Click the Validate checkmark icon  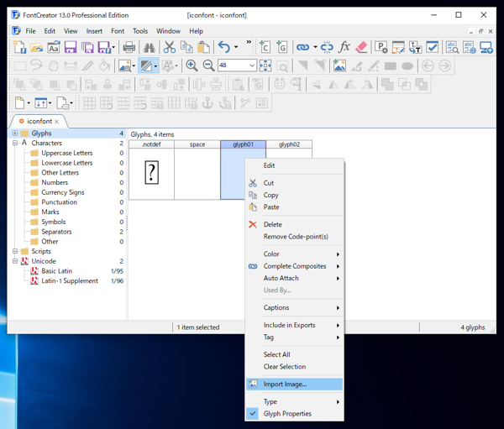(x=432, y=47)
